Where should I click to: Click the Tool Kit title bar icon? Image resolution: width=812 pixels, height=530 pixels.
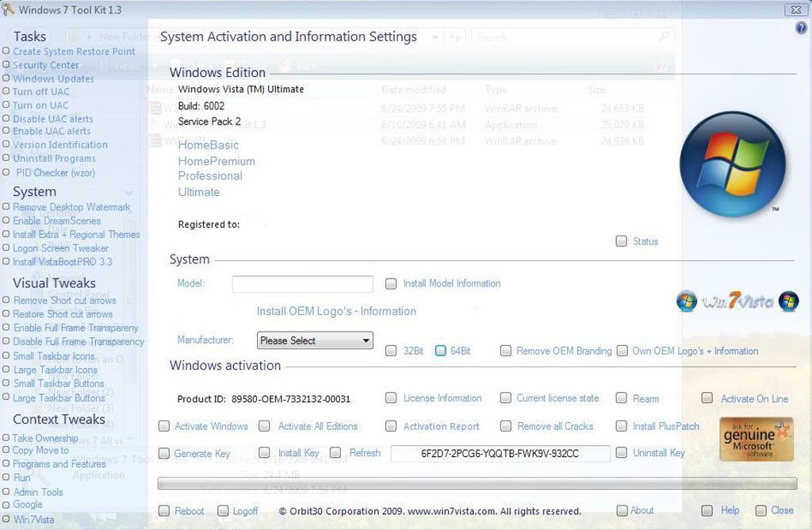pyautogui.click(x=7, y=9)
